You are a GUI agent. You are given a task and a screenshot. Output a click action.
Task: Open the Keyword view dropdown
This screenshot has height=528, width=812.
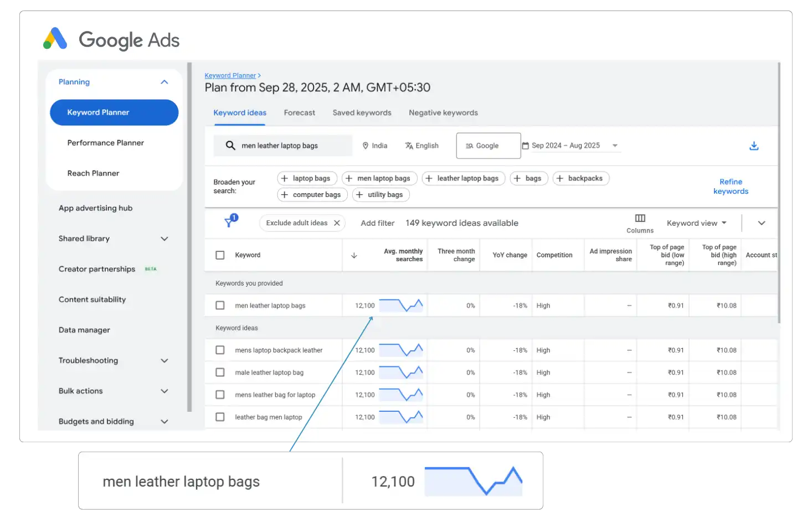pos(696,222)
